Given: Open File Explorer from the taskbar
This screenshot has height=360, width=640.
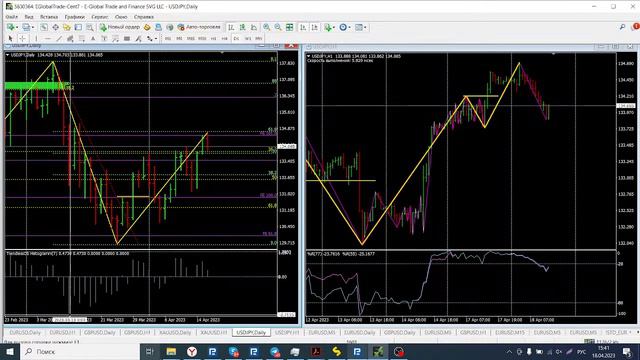Looking at the screenshot, I should coord(171,351).
